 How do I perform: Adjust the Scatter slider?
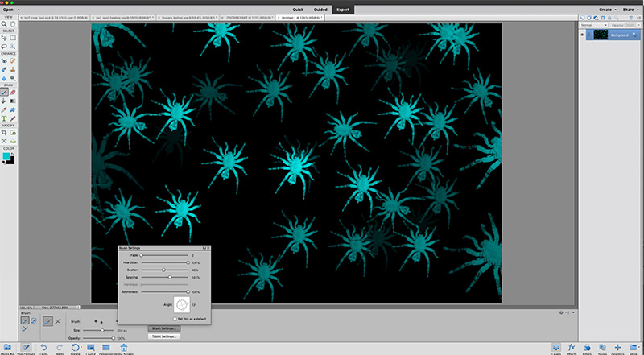point(165,270)
